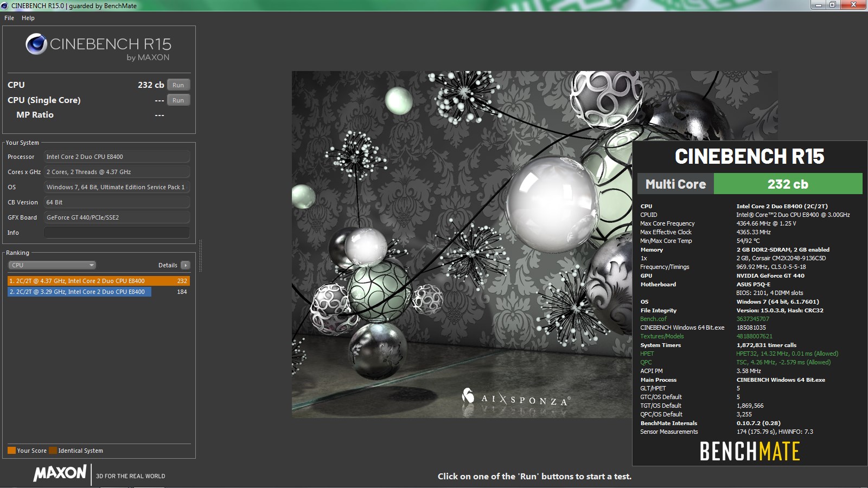This screenshot has width=868, height=488.
Task: Click the CB Version field 64 Bit
Action: point(117,202)
